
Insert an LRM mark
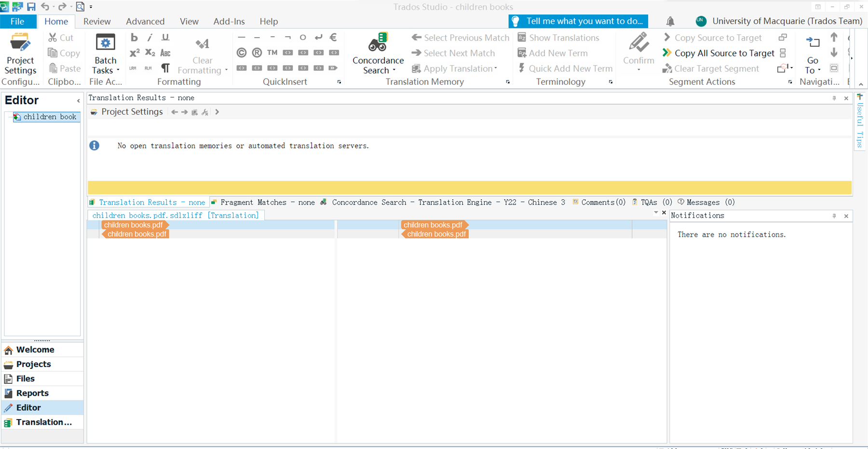(x=133, y=68)
